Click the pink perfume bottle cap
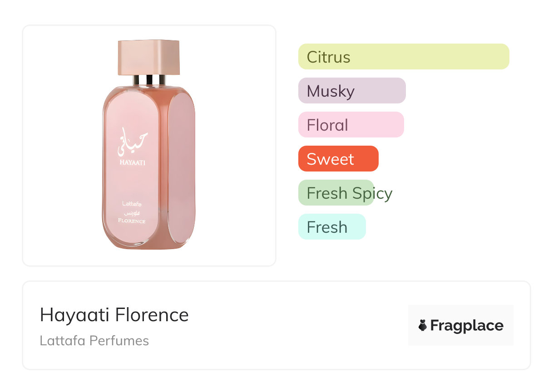This screenshot has height=392, width=553. [x=149, y=57]
